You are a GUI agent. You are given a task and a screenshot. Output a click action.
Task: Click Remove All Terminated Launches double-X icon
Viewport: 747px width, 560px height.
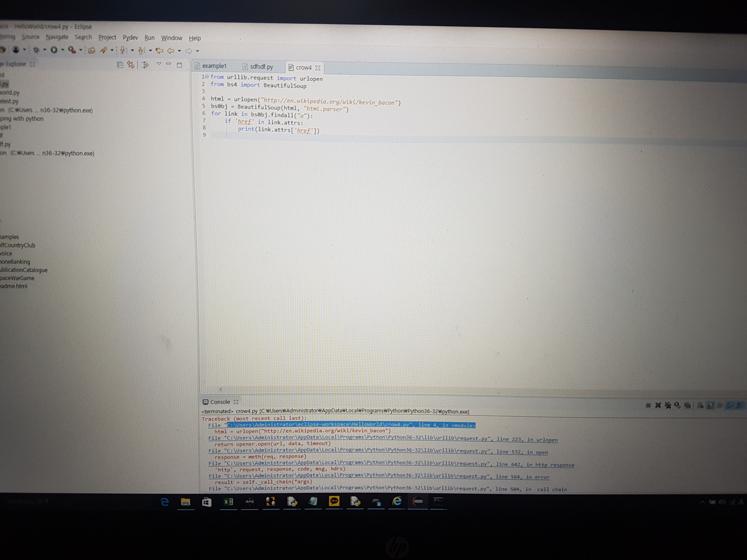point(668,406)
